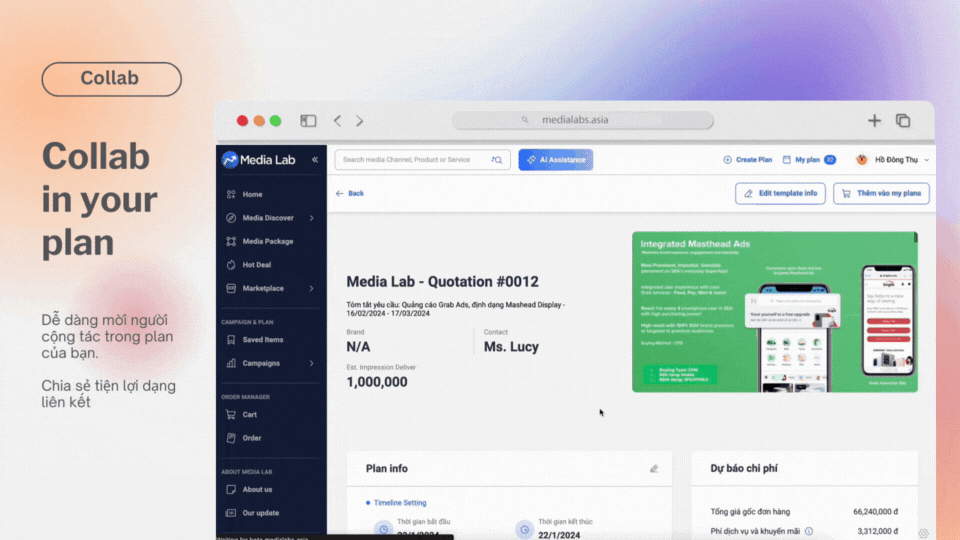Viewport: 960px width, 540px height.
Task: Click the 1,000,000 impression value
Action: click(377, 382)
